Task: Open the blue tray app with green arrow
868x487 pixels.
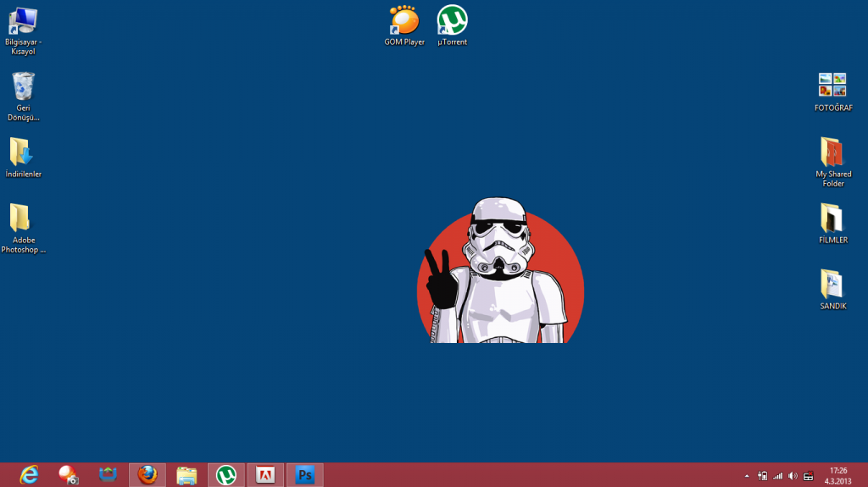Action: 108,475
